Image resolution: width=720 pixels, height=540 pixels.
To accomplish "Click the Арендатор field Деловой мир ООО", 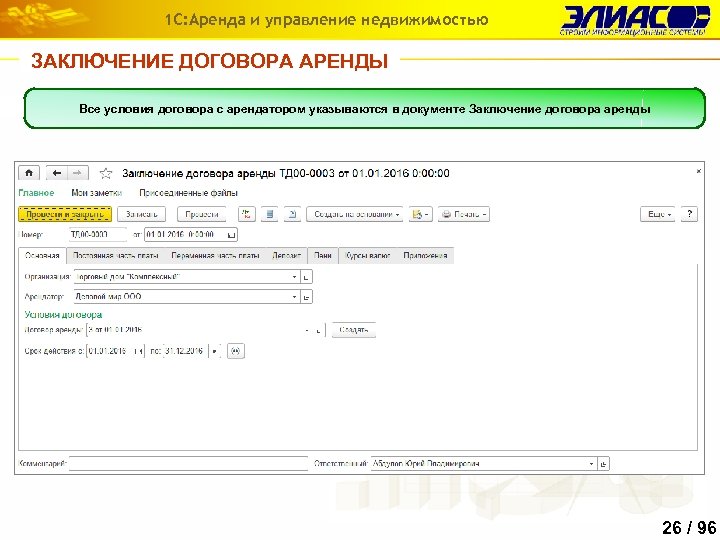I will pyautogui.click(x=182, y=297).
